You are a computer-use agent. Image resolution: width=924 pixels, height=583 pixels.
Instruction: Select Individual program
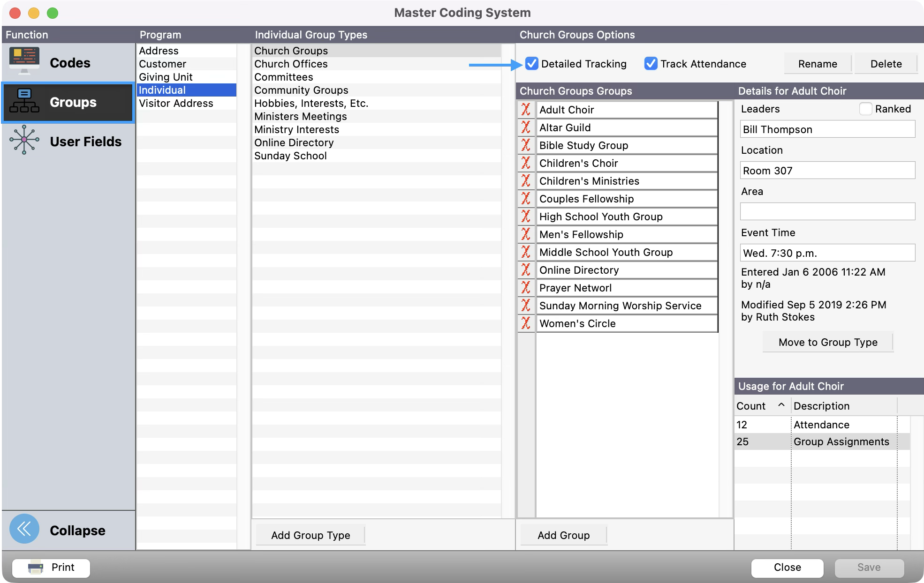tap(187, 90)
